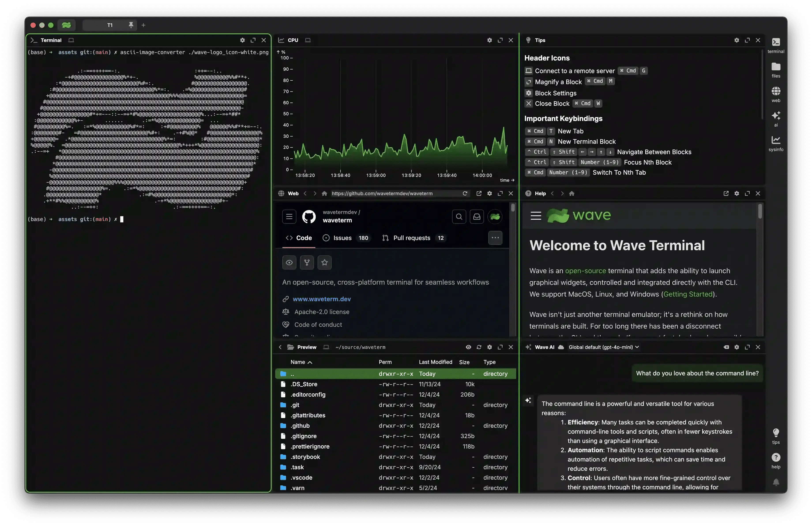Toggle the Preview block eye icon
Screen dimensions: 812x526
(x=468, y=346)
